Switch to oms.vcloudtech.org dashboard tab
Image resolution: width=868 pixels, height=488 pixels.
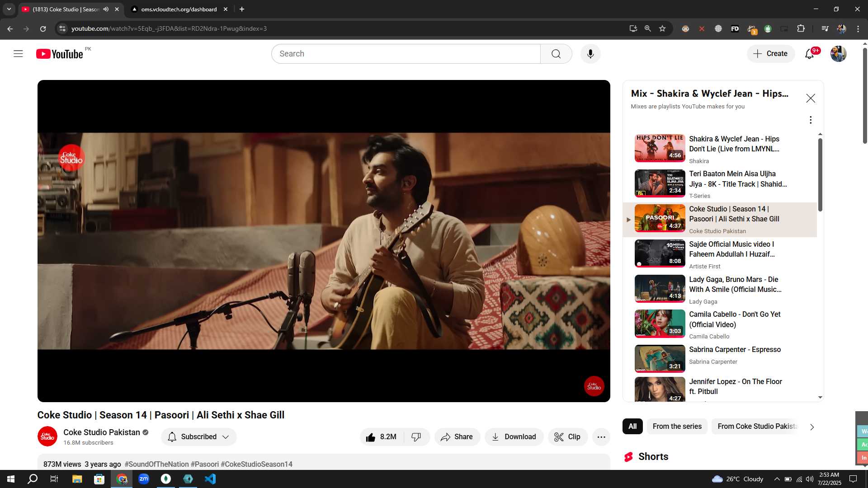point(179,9)
